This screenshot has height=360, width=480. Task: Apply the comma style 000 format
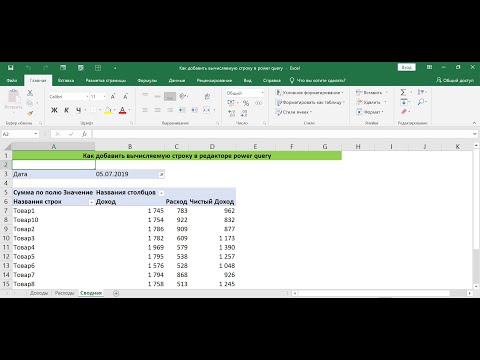[x=258, y=103]
